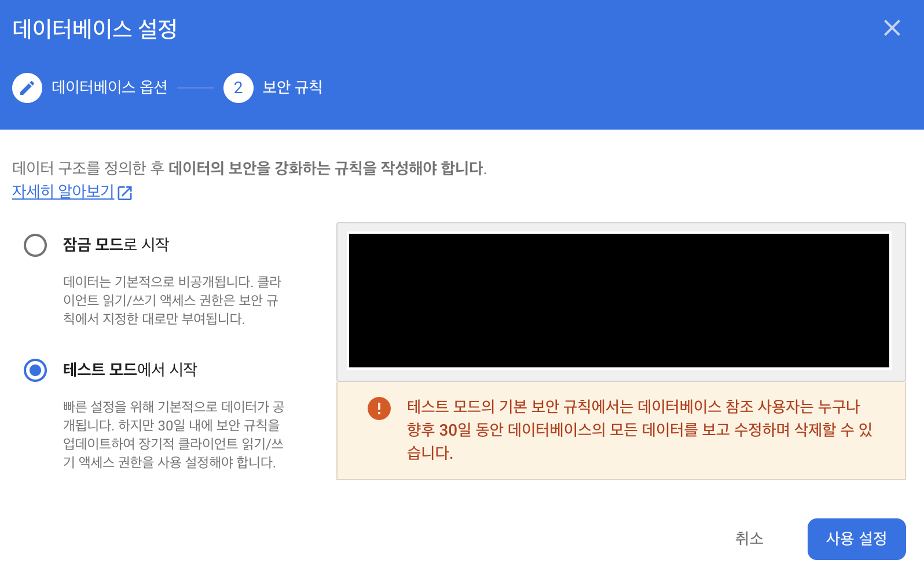Click the 잠금 모드 description paragraph
Screen dimensions: 924x567
click(x=172, y=300)
